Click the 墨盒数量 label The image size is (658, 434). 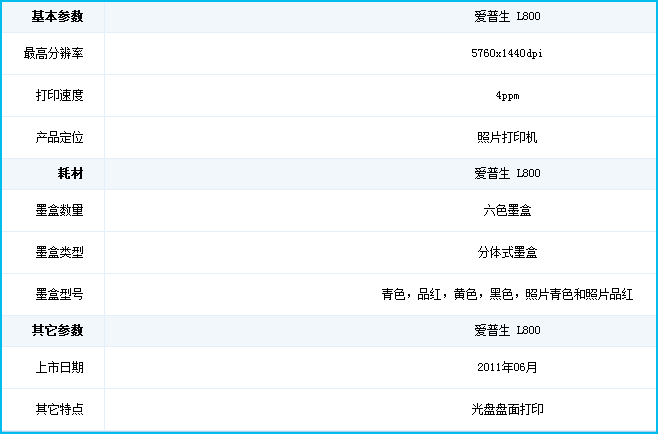tap(59, 210)
